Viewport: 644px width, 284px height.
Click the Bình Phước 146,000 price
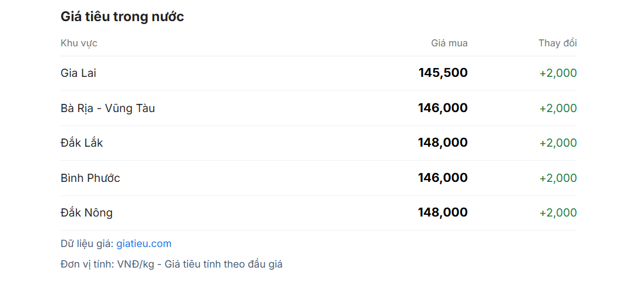click(x=443, y=178)
